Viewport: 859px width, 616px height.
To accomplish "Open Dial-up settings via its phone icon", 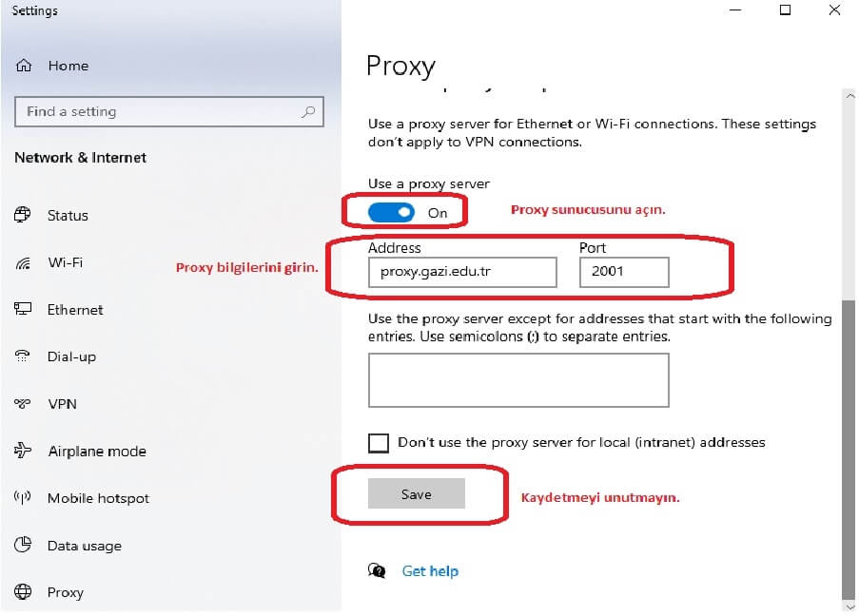I will click(x=25, y=356).
